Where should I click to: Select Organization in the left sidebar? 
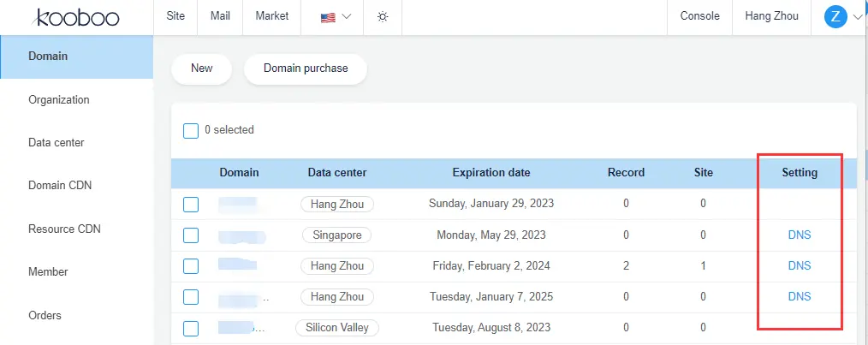click(59, 99)
